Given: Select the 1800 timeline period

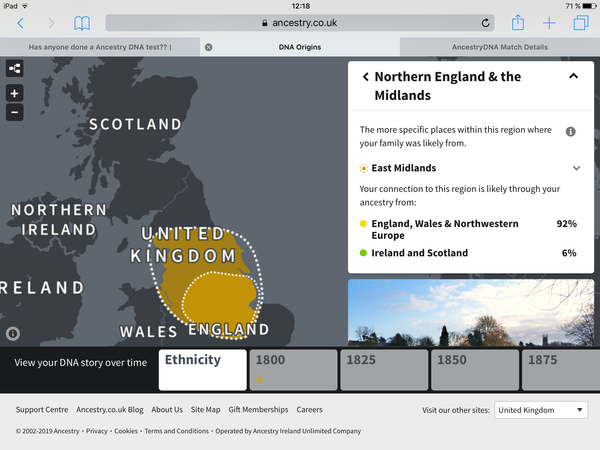Looking at the screenshot, I should [x=293, y=370].
